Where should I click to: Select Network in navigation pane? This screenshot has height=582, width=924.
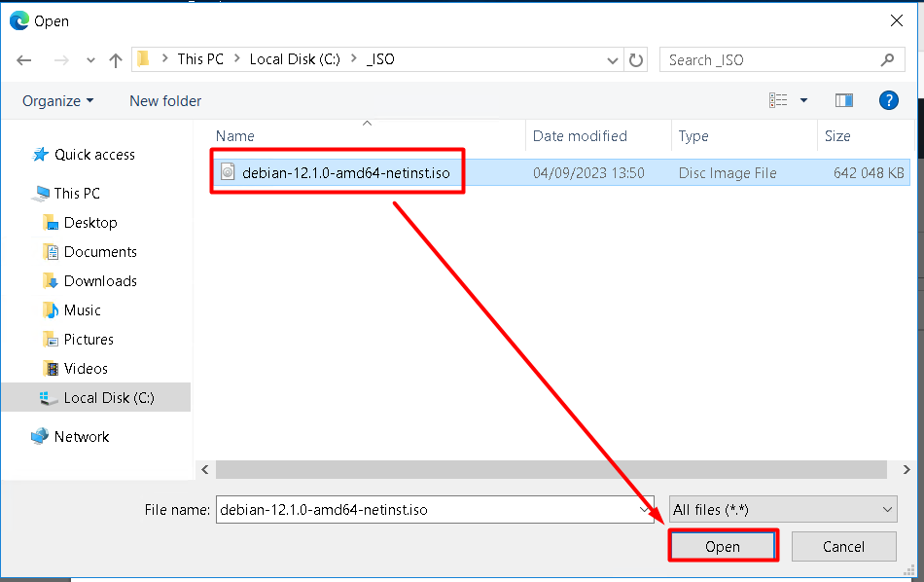pos(82,437)
